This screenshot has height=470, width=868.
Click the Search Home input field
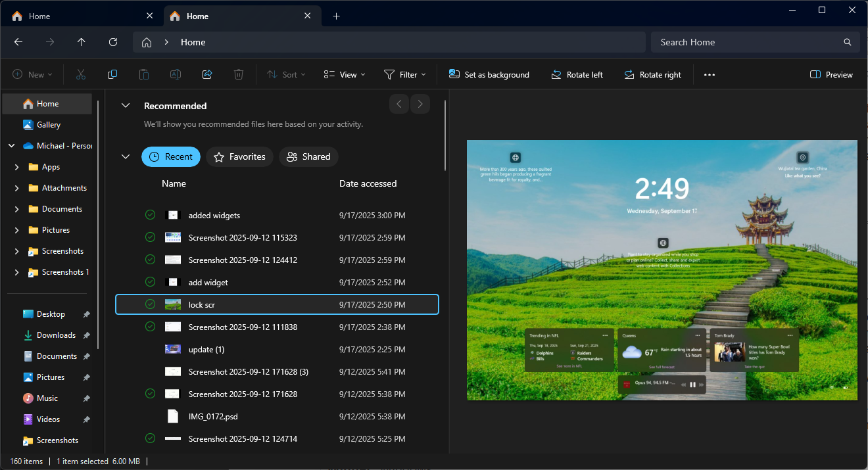(750, 42)
